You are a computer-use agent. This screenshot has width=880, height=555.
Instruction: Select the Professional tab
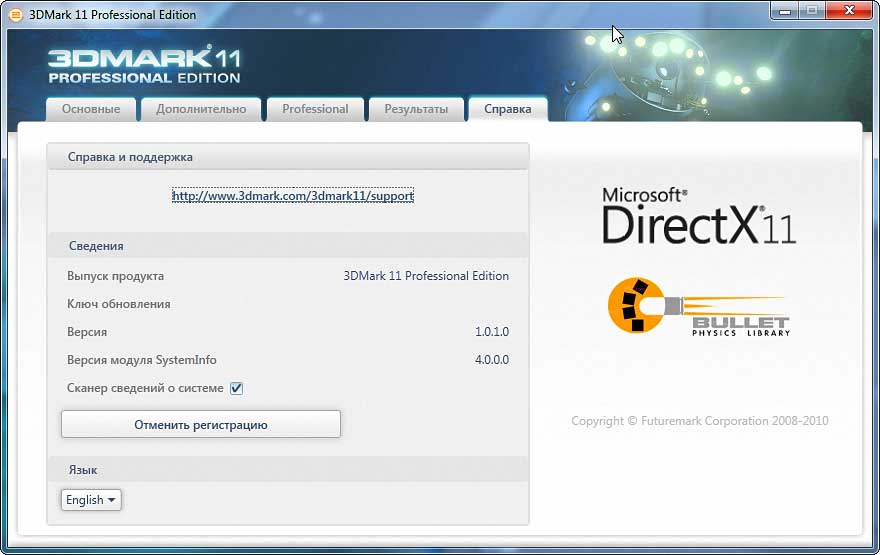[315, 109]
